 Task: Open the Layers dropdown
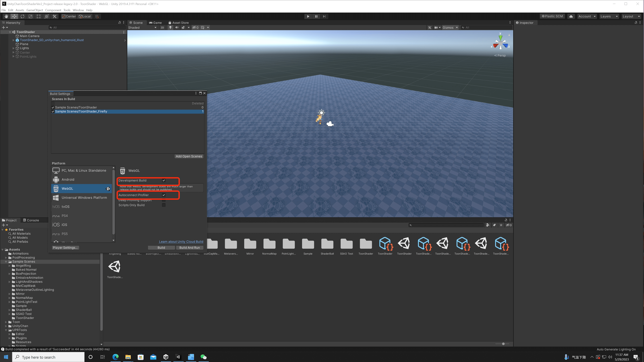pyautogui.click(x=609, y=16)
